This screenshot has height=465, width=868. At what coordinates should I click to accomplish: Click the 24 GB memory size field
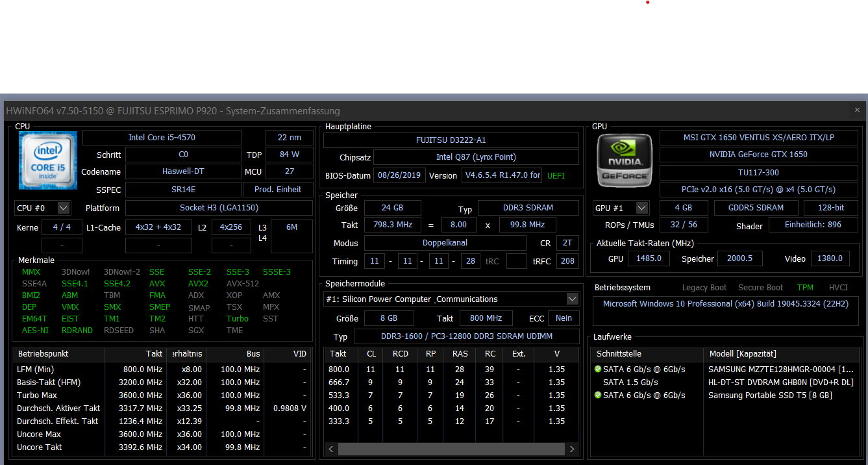pyautogui.click(x=392, y=208)
